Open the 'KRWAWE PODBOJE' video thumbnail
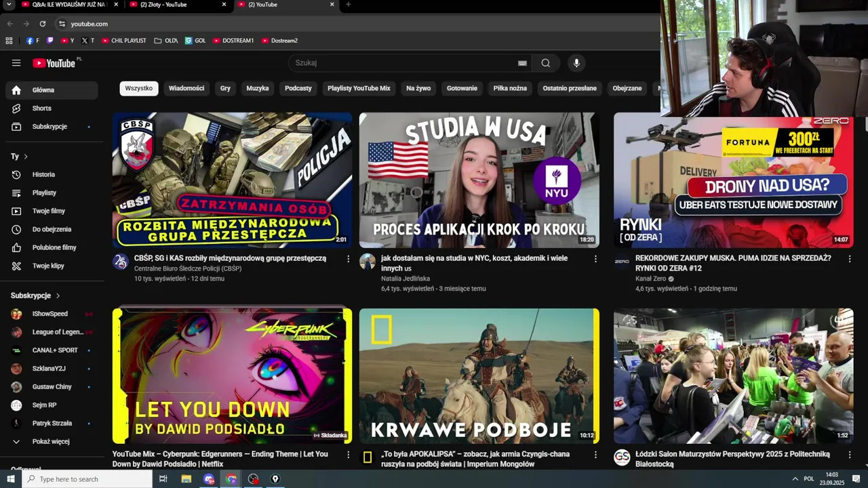 tap(479, 376)
